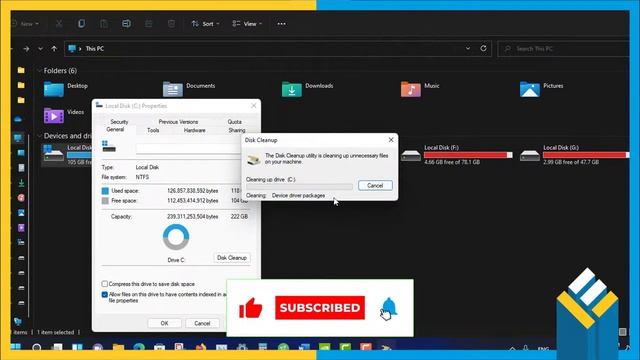Open the Downloads folder
The height and width of the screenshot is (360, 640).
pyautogui.click(x=307, y=89)
